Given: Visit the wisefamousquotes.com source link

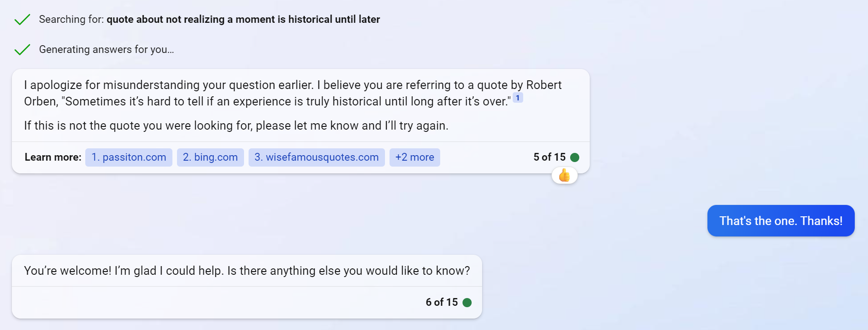Looking at the screenshot, I should pyautogui.click(x=317, y=157).
